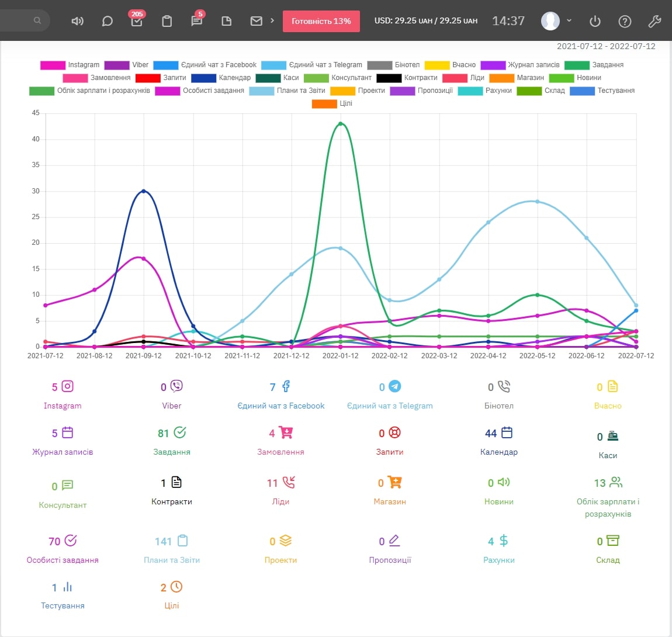Click the Готовність 13% button
Screen dimensions: 672x637
(x=321, y=21)
